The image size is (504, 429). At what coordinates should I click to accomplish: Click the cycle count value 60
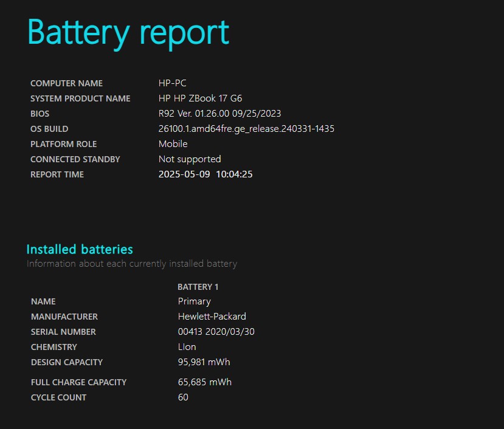[183, 397]
